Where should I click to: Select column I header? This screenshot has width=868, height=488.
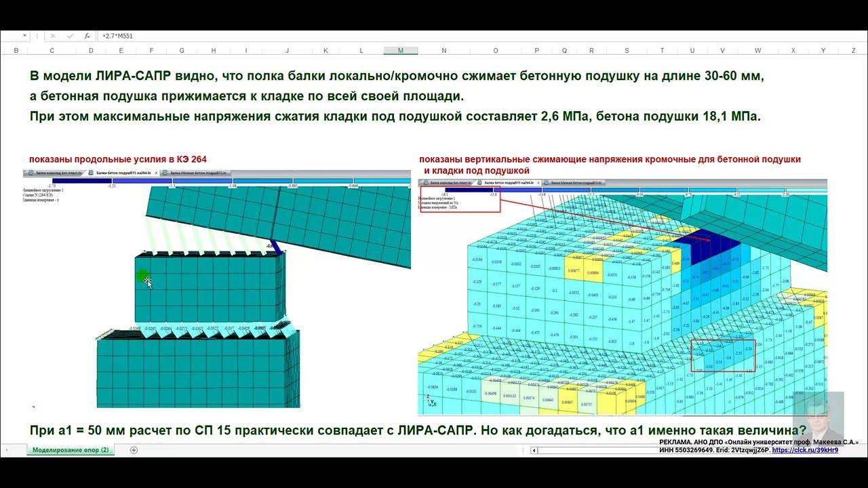(x=245, y=51)
